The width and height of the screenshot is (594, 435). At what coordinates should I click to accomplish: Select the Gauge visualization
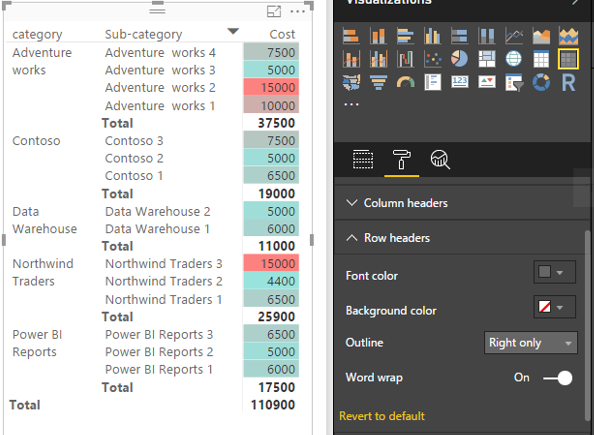(405, 82)
